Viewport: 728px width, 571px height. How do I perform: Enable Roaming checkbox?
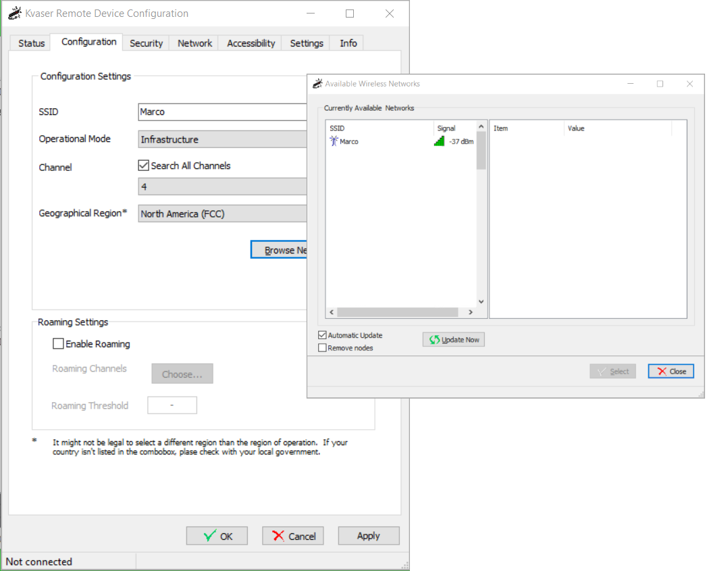coord(59,344)
